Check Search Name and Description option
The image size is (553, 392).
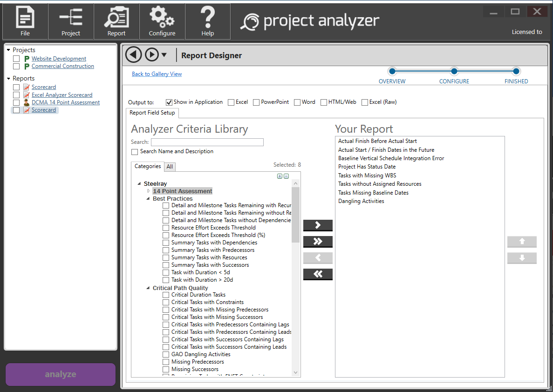coord(134,152)
